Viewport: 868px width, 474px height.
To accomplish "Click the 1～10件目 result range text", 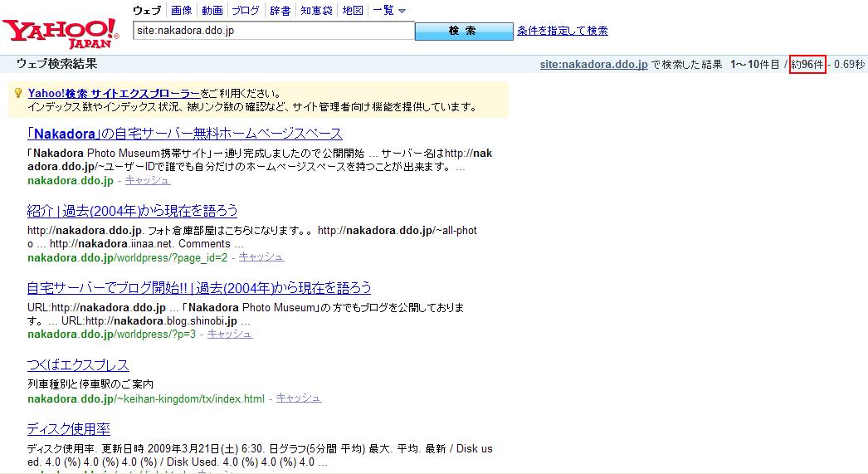I will [x=754, y=64].
